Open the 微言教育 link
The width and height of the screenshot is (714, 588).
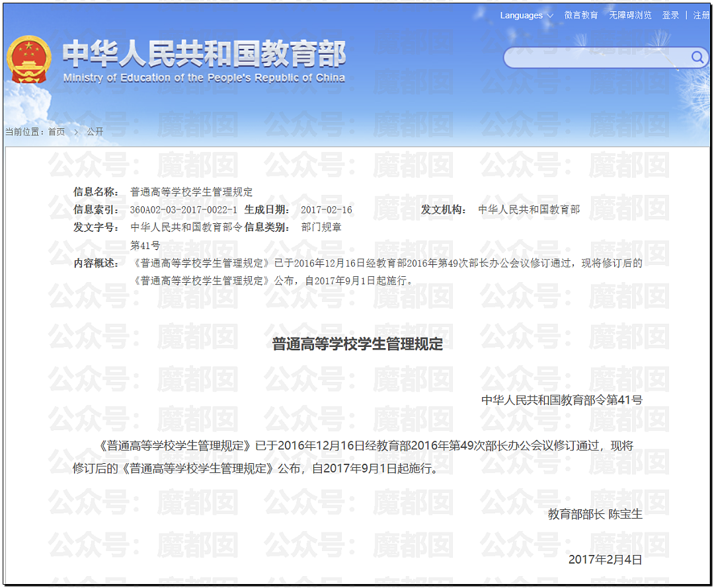click(x=581, y=15)
